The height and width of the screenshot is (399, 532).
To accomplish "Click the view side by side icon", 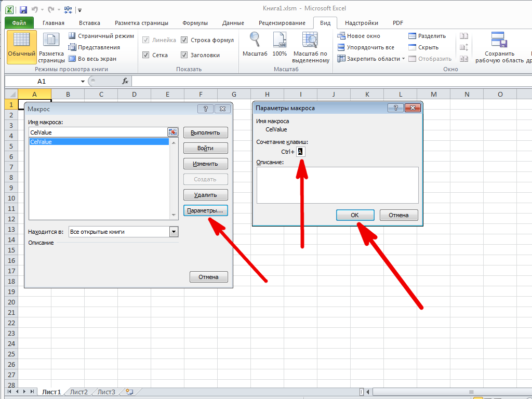I will [464, 36].
